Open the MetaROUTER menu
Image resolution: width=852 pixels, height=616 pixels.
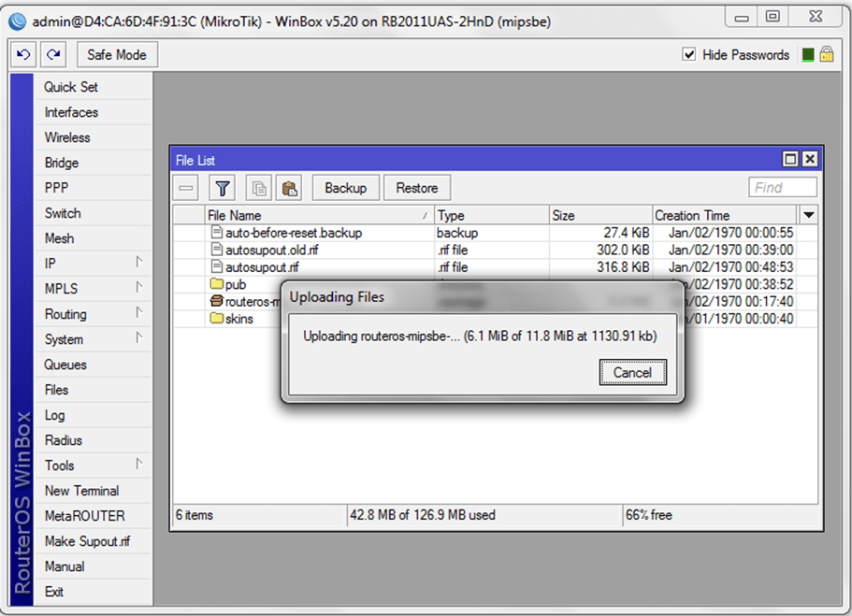tap(93, 515)
